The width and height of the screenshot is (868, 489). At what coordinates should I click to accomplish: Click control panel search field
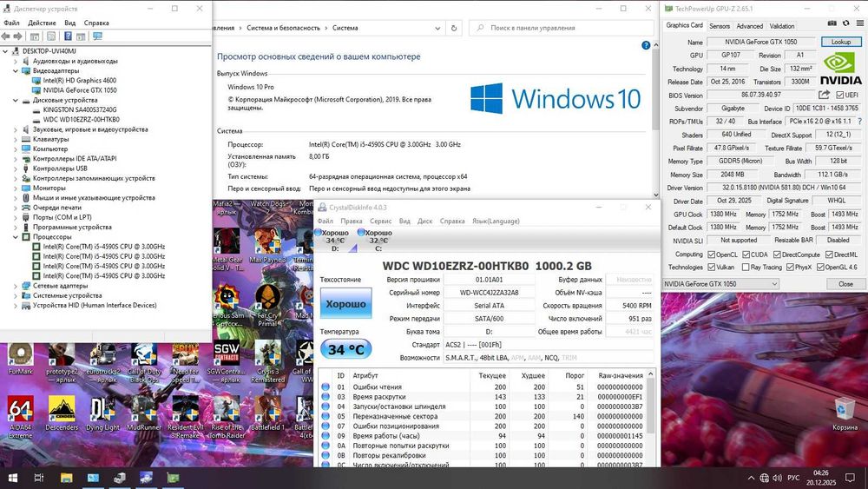click(562, 28)
